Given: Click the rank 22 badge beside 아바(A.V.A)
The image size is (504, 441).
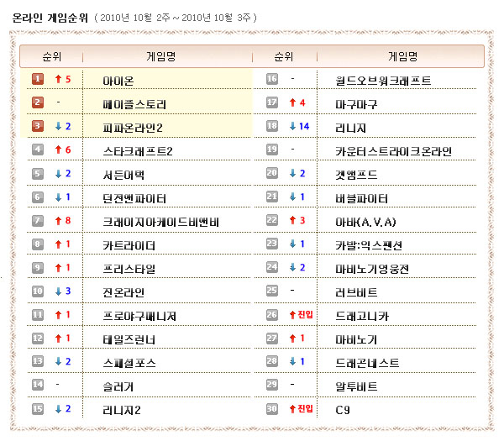Looking at the screenshot, I should click(x=272, y=221).
